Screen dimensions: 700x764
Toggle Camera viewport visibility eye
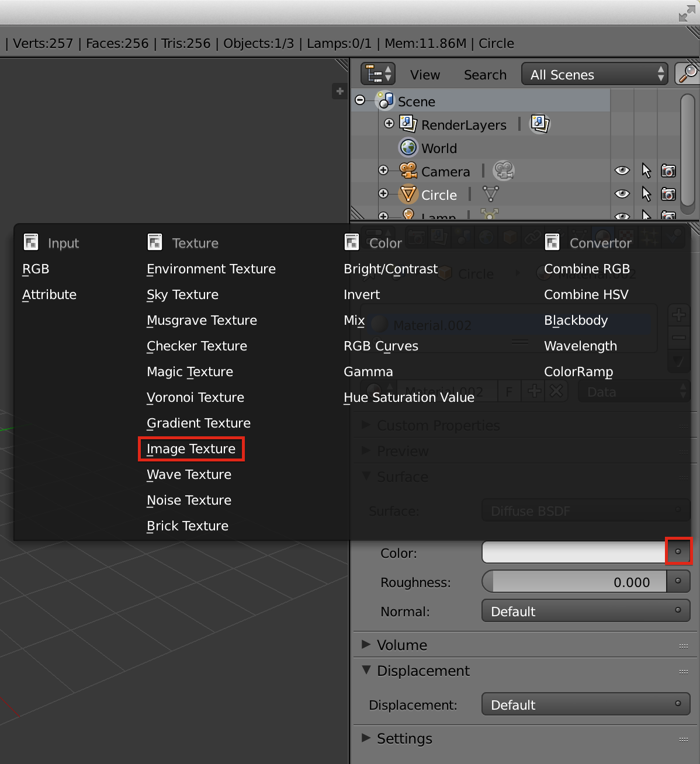[622, 171]
